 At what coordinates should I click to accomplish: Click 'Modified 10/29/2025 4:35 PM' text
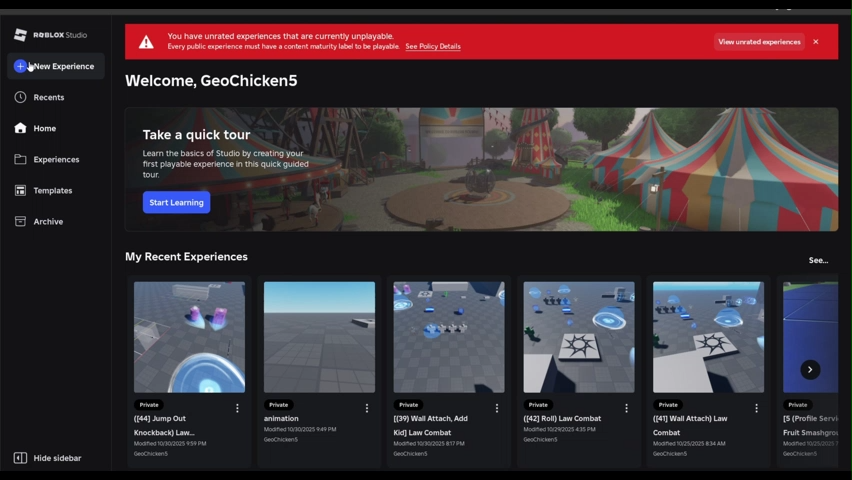pyautogui.click(x=559, y=429)
